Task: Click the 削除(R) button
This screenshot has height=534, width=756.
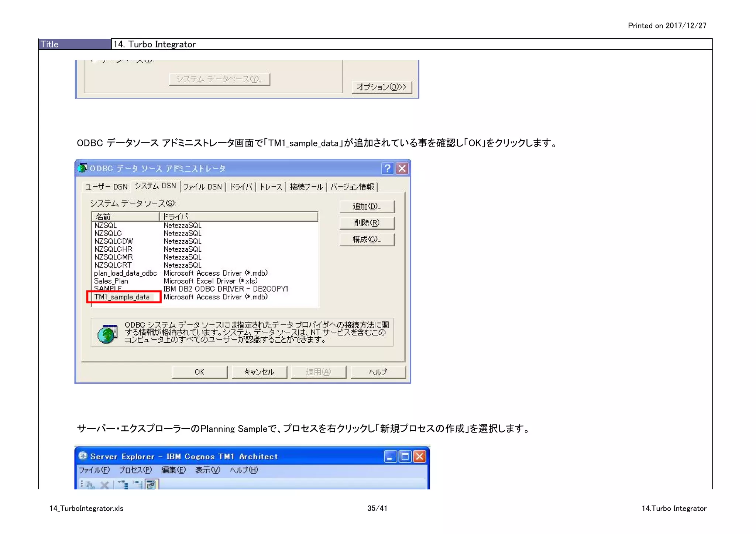Action: pyautogui.click(x=367, y=223)
